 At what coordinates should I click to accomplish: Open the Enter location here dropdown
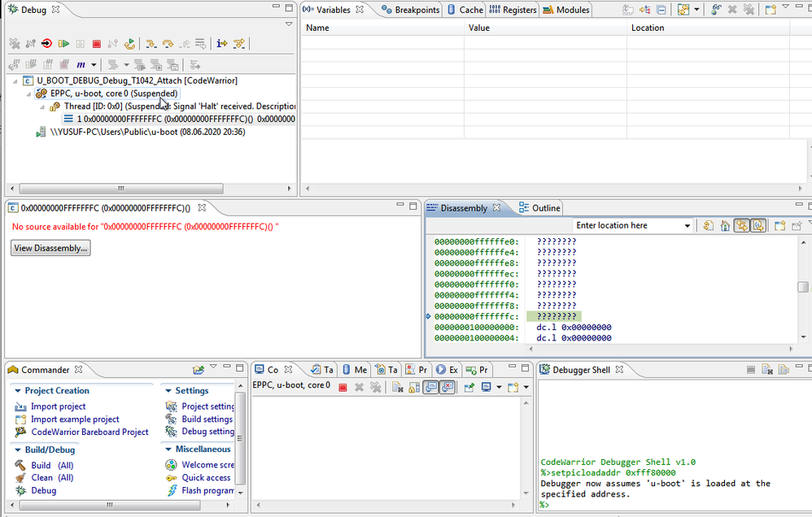click(688, 226)
